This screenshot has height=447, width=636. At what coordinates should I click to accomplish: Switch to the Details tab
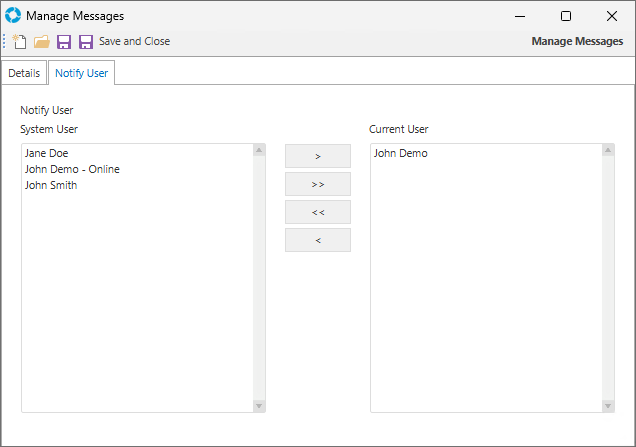click(24, 74)
